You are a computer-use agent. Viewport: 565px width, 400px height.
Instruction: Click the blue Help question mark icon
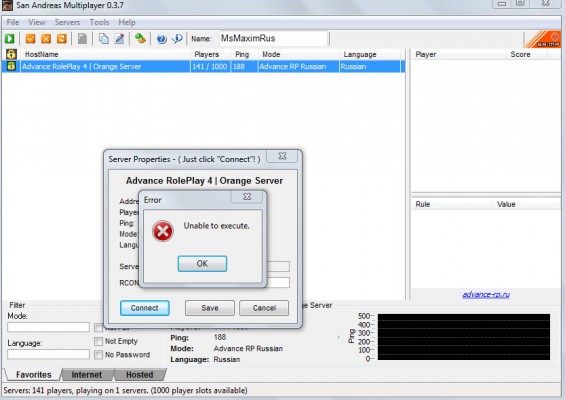(x=161, y=39)
